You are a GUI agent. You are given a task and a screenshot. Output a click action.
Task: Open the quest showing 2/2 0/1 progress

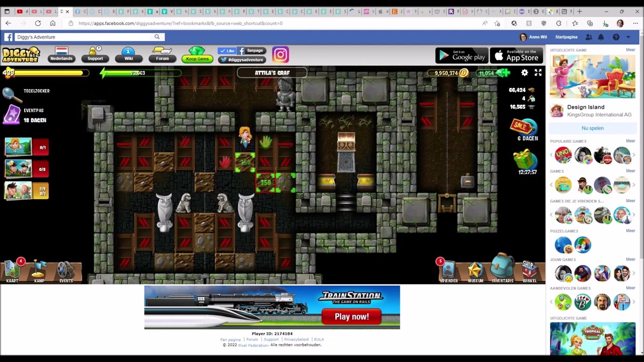coord(27,191)
